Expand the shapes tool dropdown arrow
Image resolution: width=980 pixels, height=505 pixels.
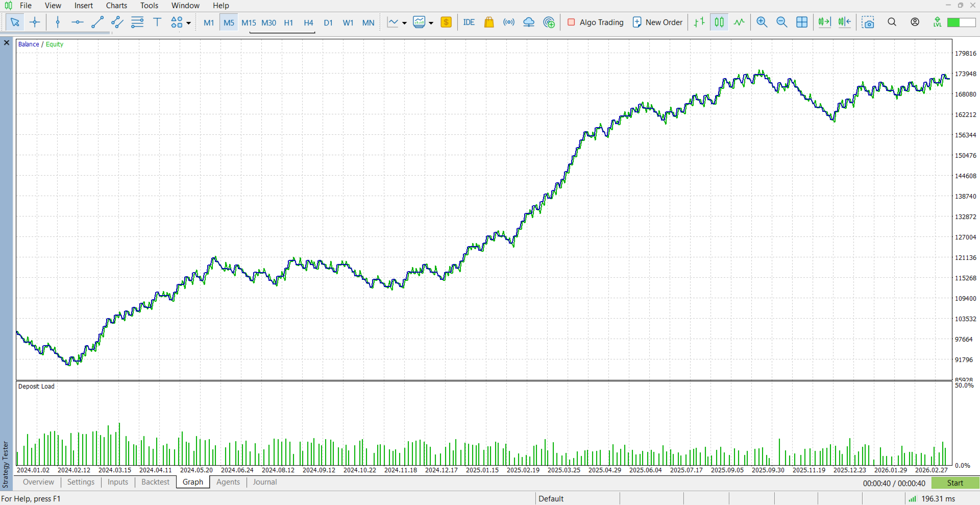tap(188, 22)
